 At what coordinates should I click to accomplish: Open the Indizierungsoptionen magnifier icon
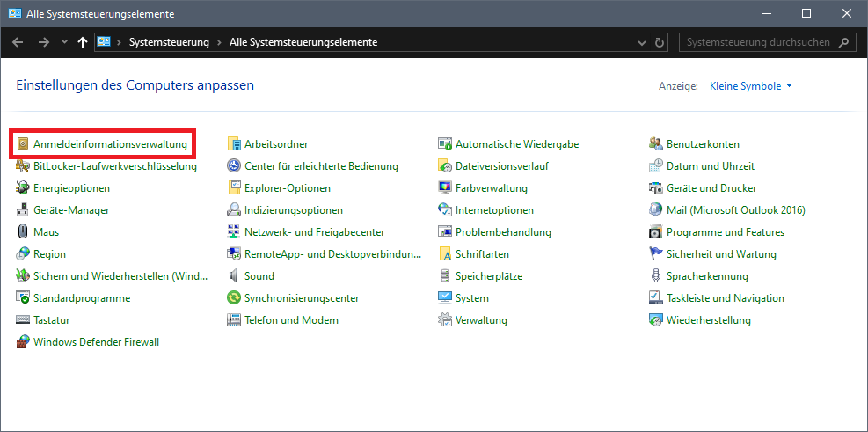pos(234,210)
